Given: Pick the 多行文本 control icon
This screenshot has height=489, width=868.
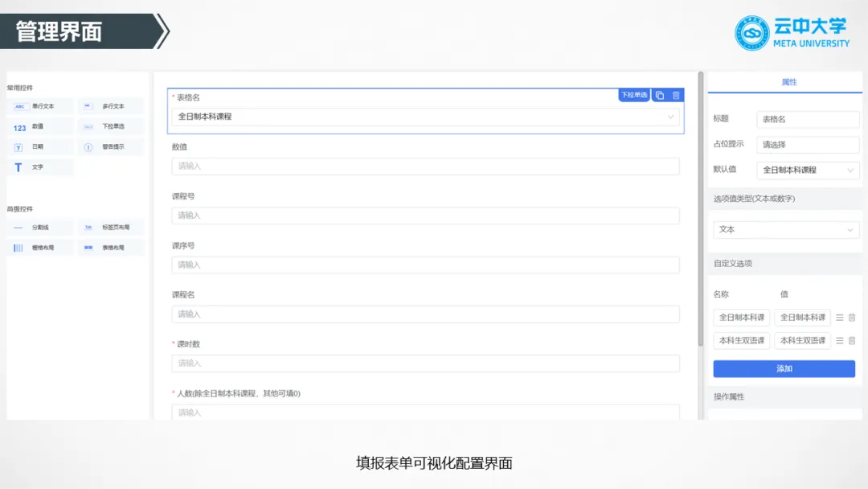Looking at the screenshot, I should pos(88,106).
